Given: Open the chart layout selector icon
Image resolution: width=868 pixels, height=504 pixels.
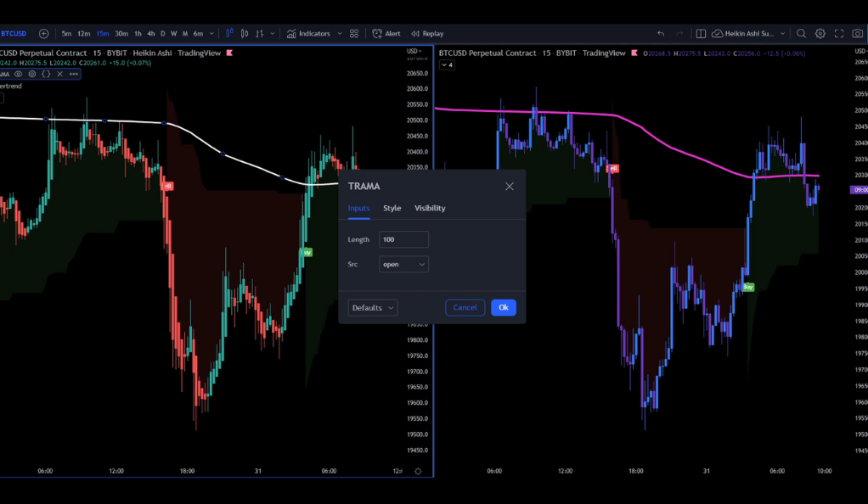Looking at the screenshot, I should coord(701,34).
